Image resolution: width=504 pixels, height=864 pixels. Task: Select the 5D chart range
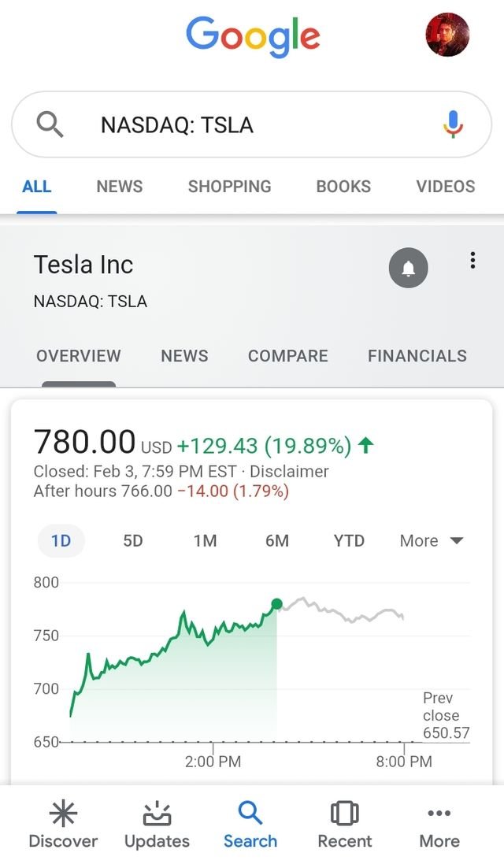[x=133, y=541]
